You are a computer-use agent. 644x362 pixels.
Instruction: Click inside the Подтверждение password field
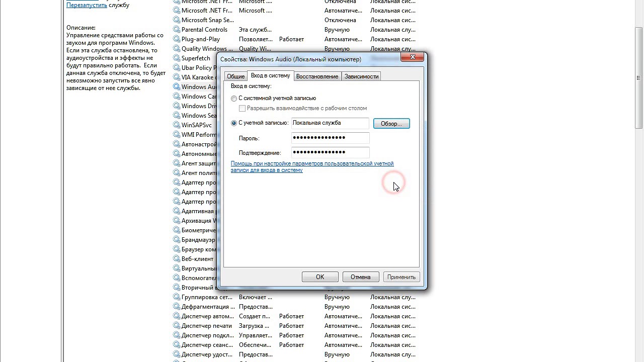tap(330, 152)
